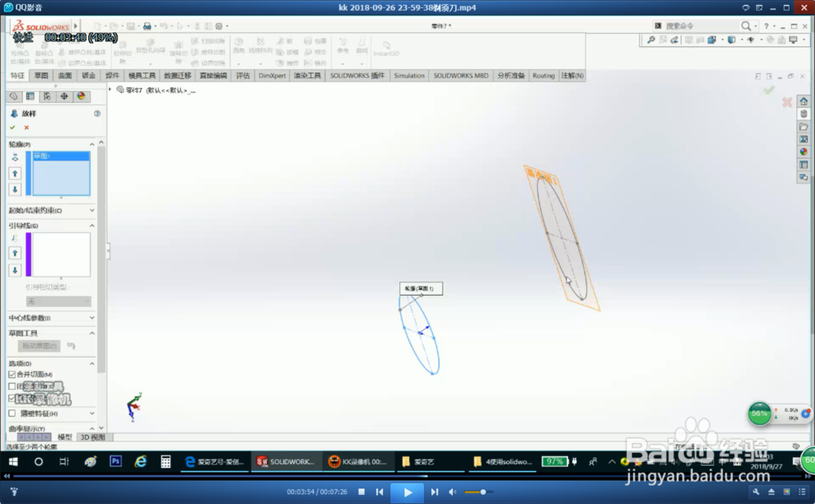The height and width of the screenshot is (504, 815).
Task: Open the view orientation cube icon
Action: tap(711, 40)
